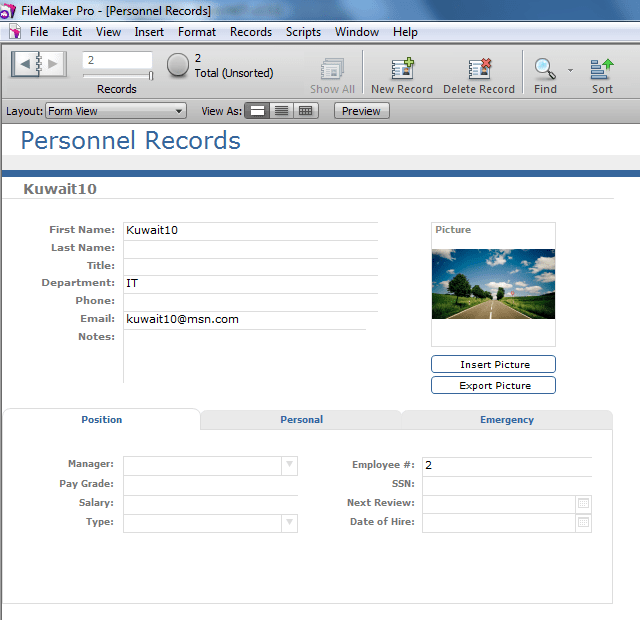Click the Export Picture button

click(x=493, y=386)
